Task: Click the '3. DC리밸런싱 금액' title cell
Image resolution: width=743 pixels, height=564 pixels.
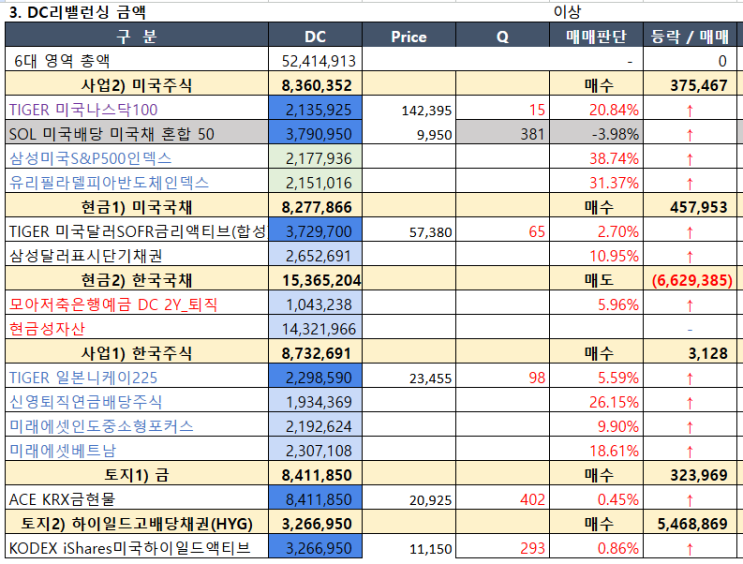Action: coord(78,12)
